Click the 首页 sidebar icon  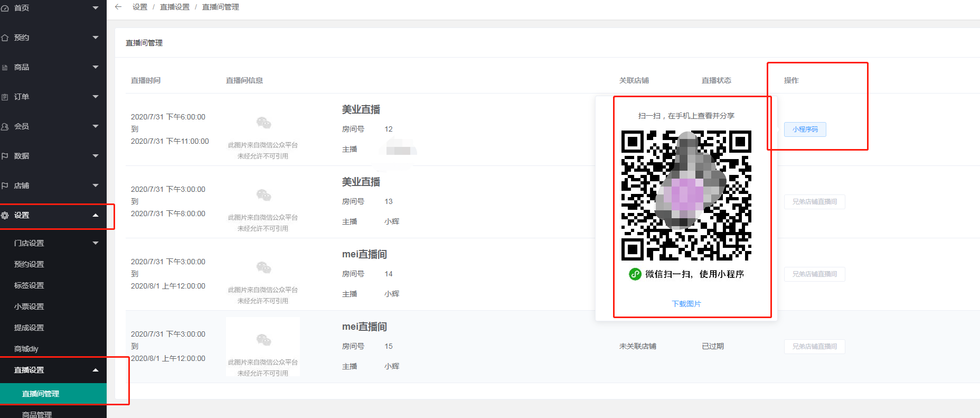[x=5, y=8]
